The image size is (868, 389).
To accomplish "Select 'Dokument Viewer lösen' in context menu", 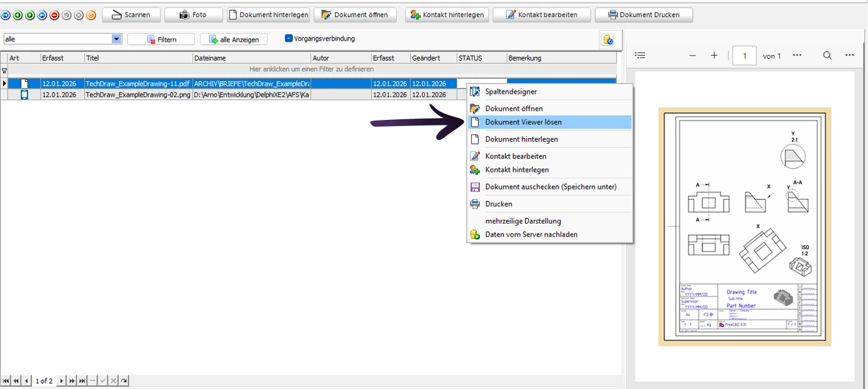I will tap(523, 122).
